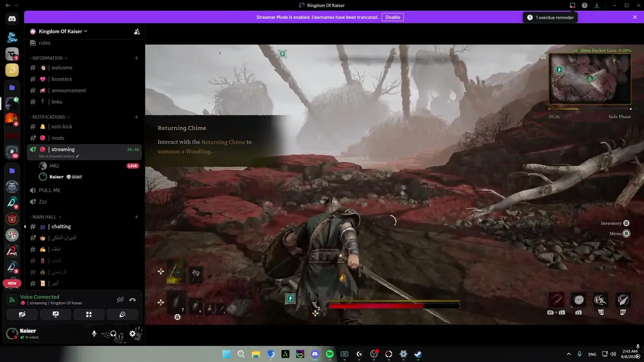The height and width of the screenshot is (362, 644).
Task: Disconnect from voice with hang-up icon
Action: pyautogui.click(x=132, y=300)
